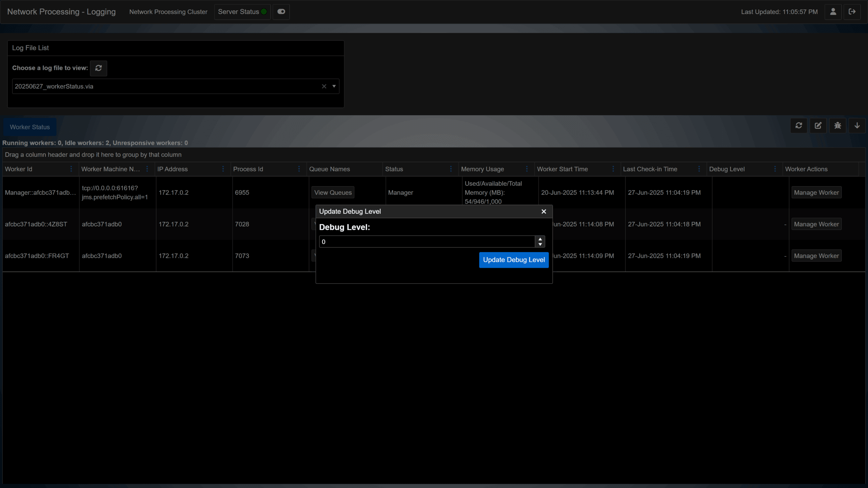Click the blue Update Debug Level button
The width and height of the screenshot is (868, 488).
[x=514, y=260]
